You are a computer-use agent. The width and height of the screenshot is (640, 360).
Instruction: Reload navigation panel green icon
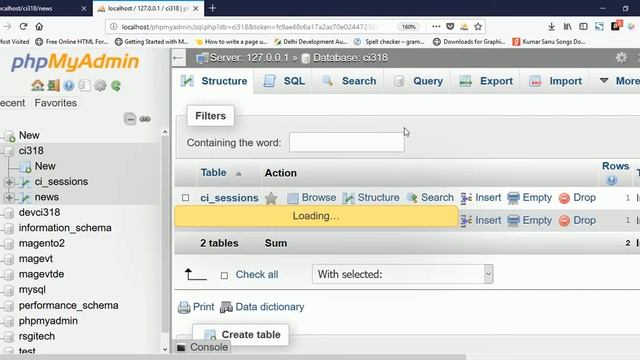116,85
